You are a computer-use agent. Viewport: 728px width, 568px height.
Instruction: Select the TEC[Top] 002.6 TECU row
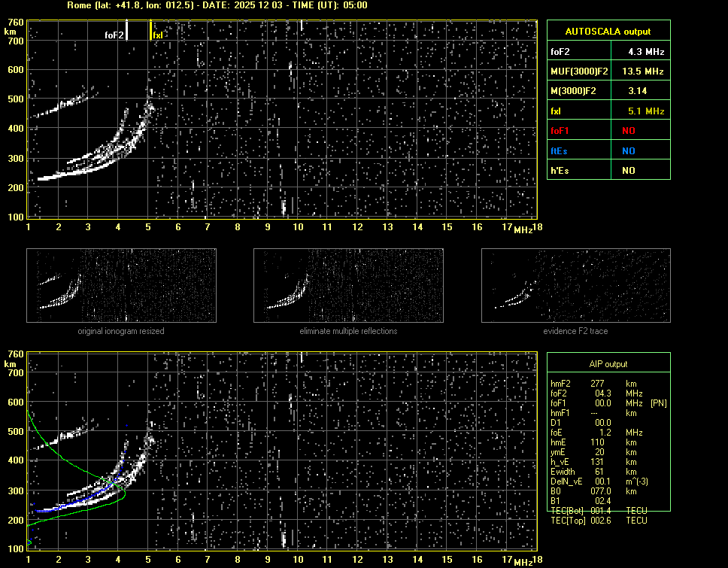(599, 521)
